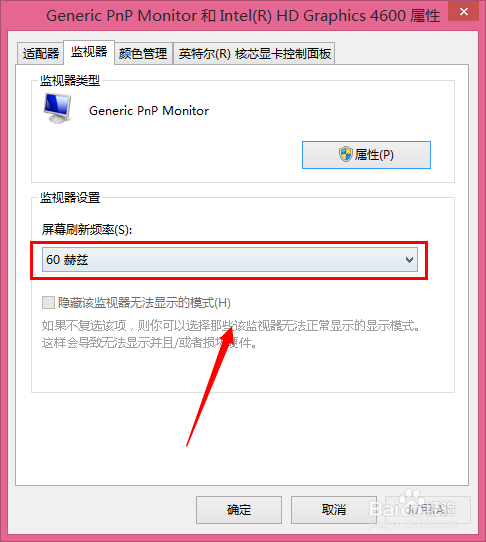The image size is (486, 542).
Task: Click the 监视器类型 group heading
Action: [x=70, y=81]
